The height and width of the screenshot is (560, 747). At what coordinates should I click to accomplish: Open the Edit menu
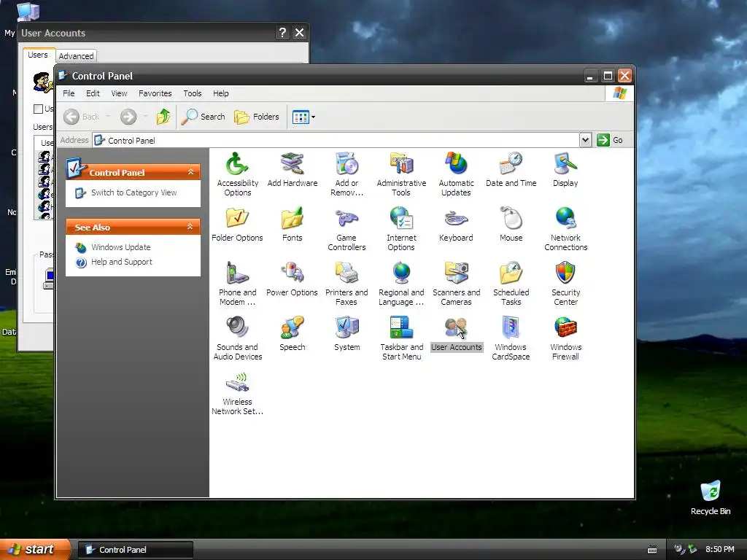pyautogui.click(x=93, y=93)
